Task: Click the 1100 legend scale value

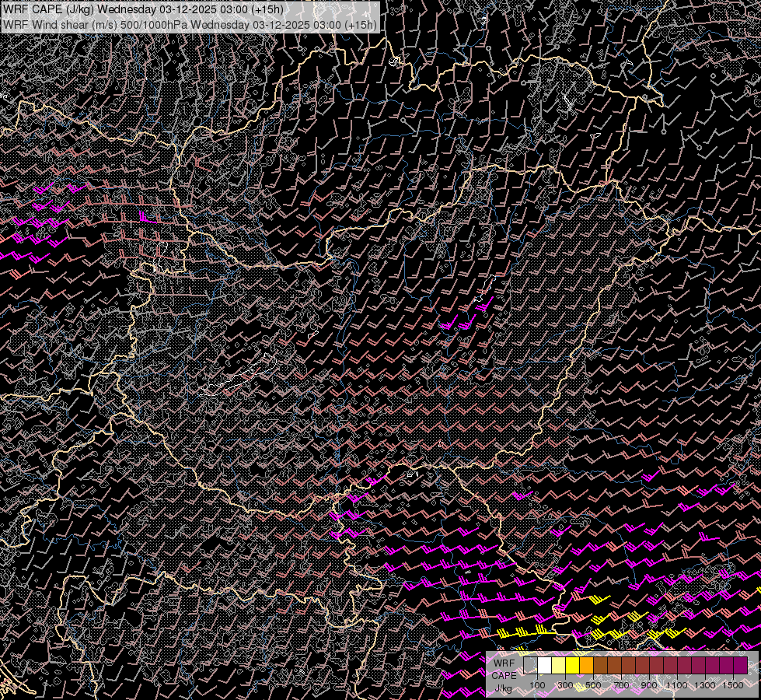Action: (x=677, y=685)
